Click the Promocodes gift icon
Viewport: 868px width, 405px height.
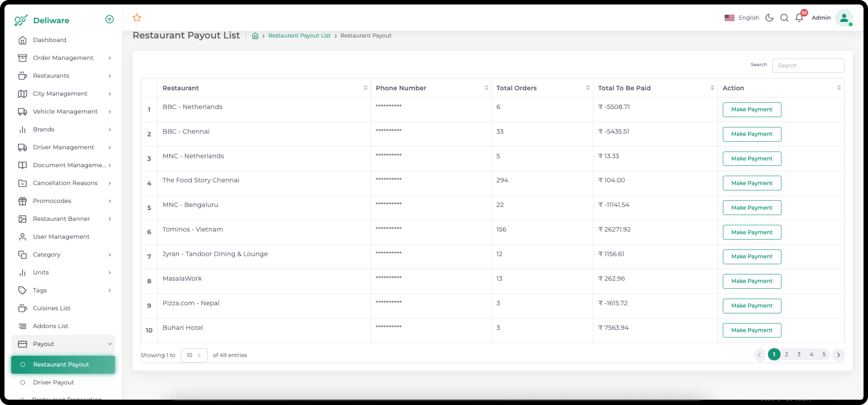[22, 201]
